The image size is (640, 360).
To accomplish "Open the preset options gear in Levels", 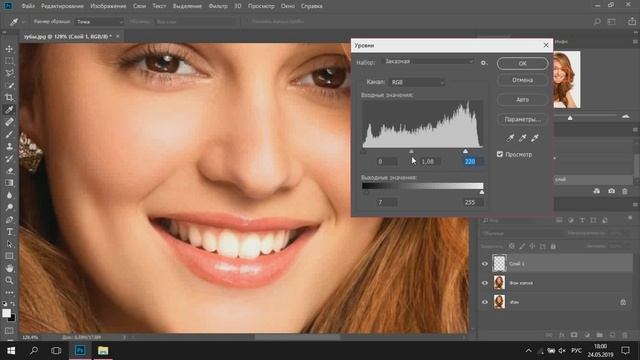I will [484, 63].
